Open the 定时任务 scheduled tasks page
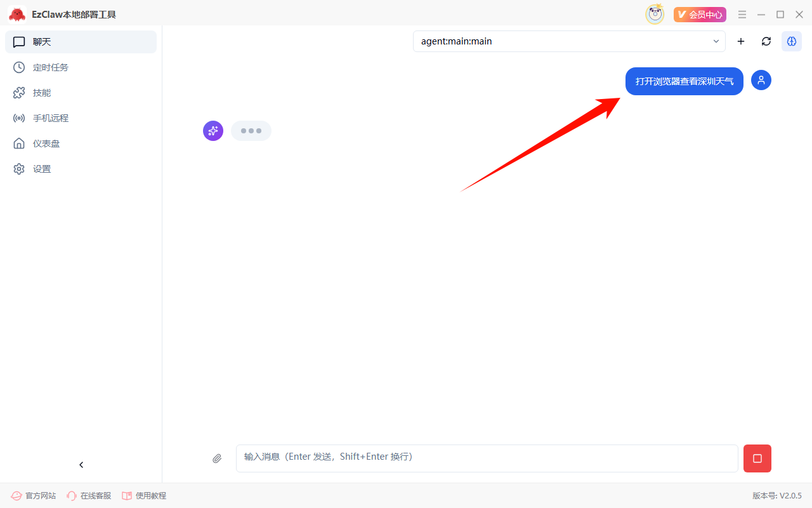This screenshot has width=812, height=508. [51, 67]
